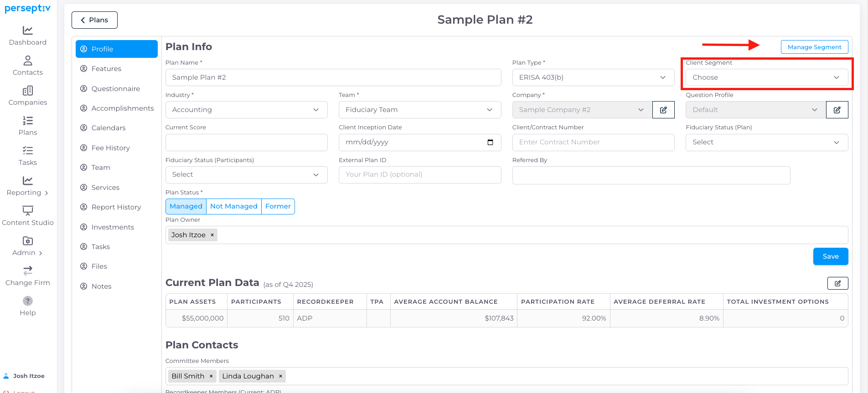Open Fiduciary Status (Participants) dropdown
The width and height of the screenshot is (868, 393).
[246, 175]
